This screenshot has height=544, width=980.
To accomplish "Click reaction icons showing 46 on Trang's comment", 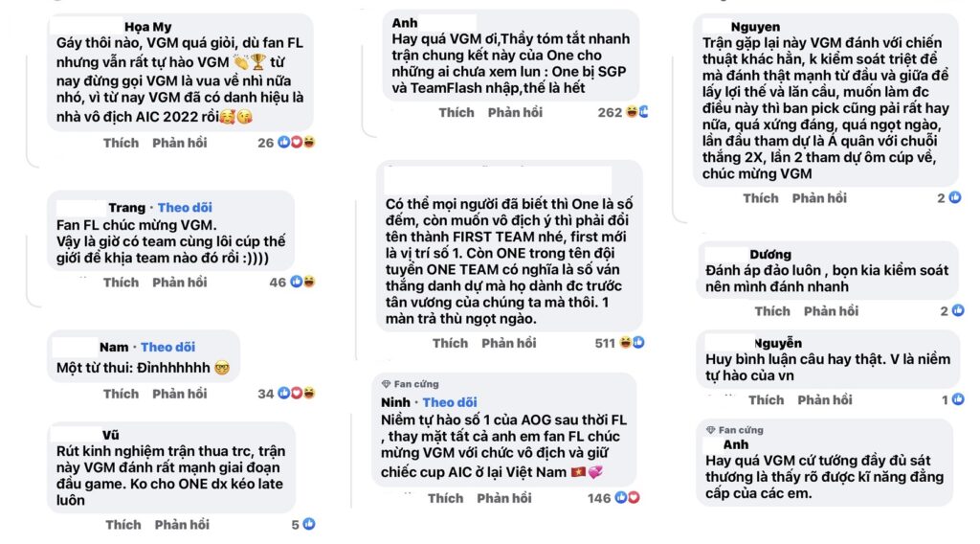I will tap(303, 283).
